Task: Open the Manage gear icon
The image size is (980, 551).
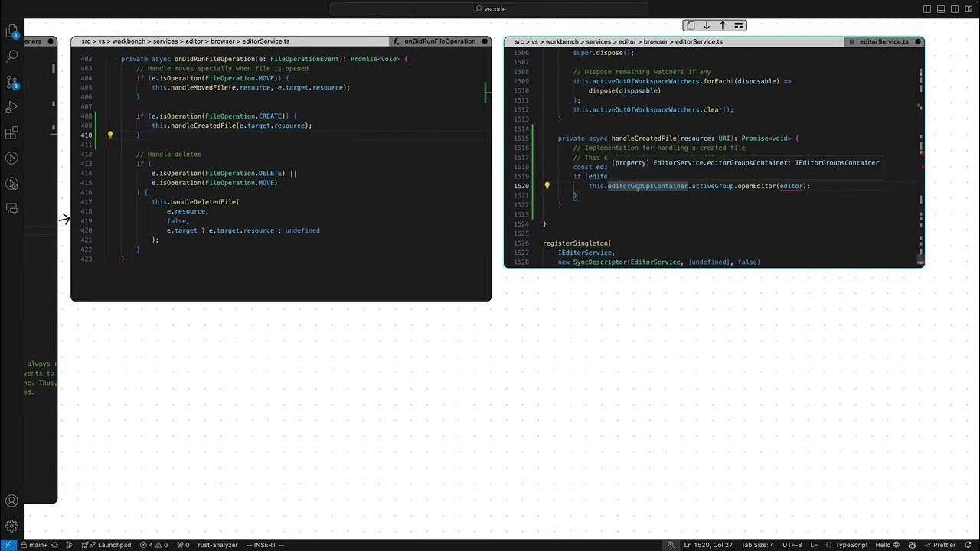Action: (11, 527)
